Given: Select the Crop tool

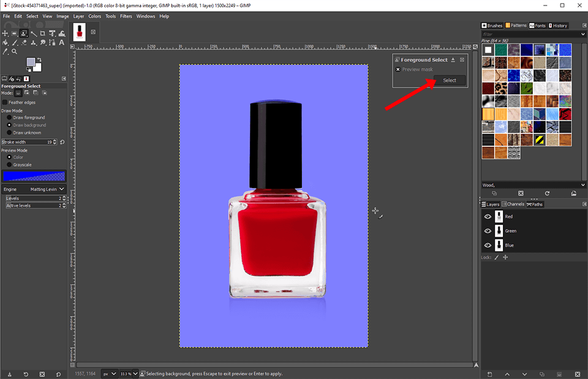Looking at the screenshot, I should point(42,33).
